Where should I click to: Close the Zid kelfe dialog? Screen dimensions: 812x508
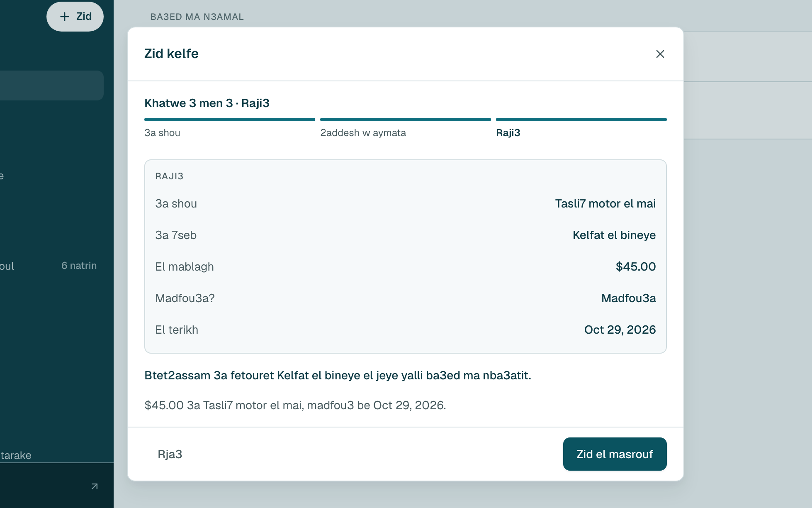660,54
